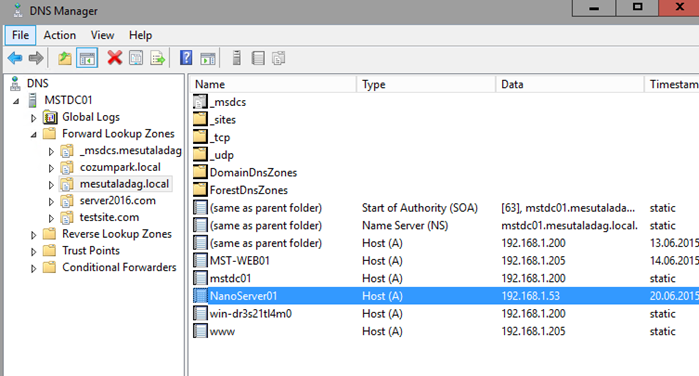Expand the Global Logs node
Screen dimensions: 699x376
coord(33,118)
